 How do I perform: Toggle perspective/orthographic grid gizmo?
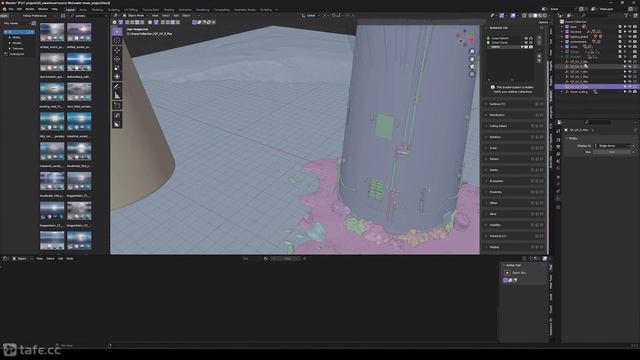point(472,74)
